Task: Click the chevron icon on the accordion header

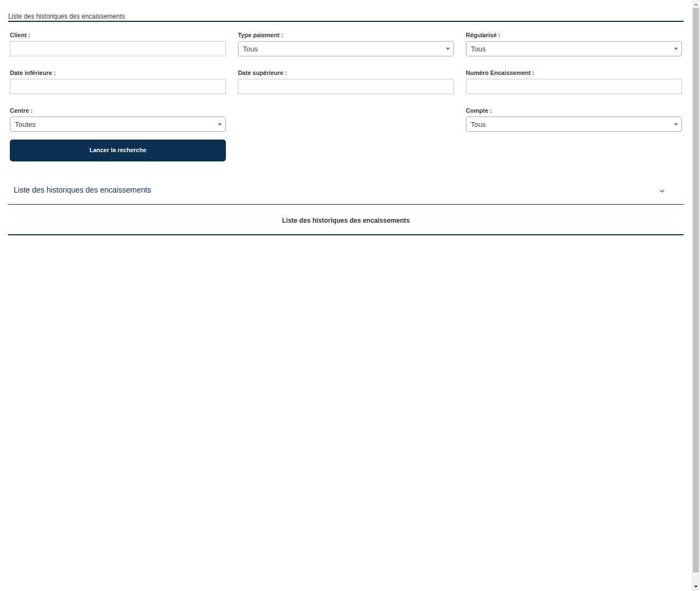Action: pos(662,191)
